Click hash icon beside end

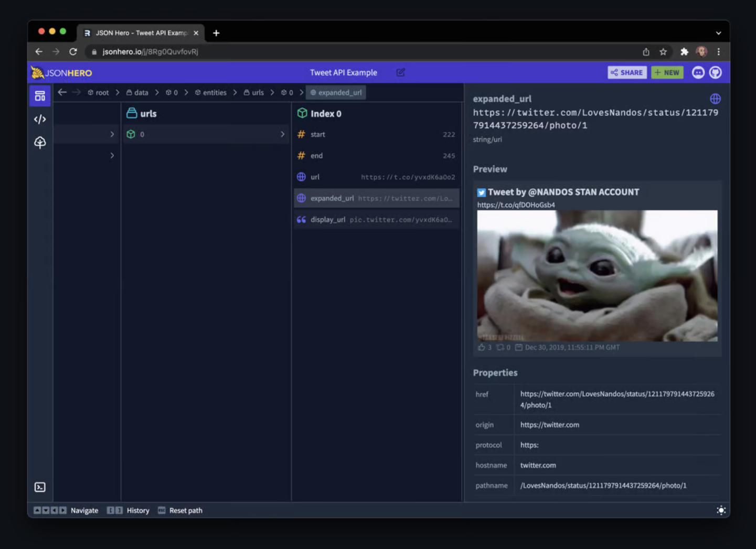(301, 156)
